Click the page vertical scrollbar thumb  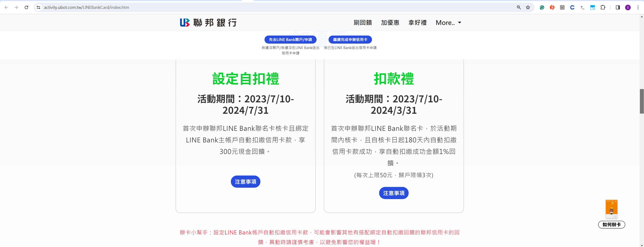642,101
